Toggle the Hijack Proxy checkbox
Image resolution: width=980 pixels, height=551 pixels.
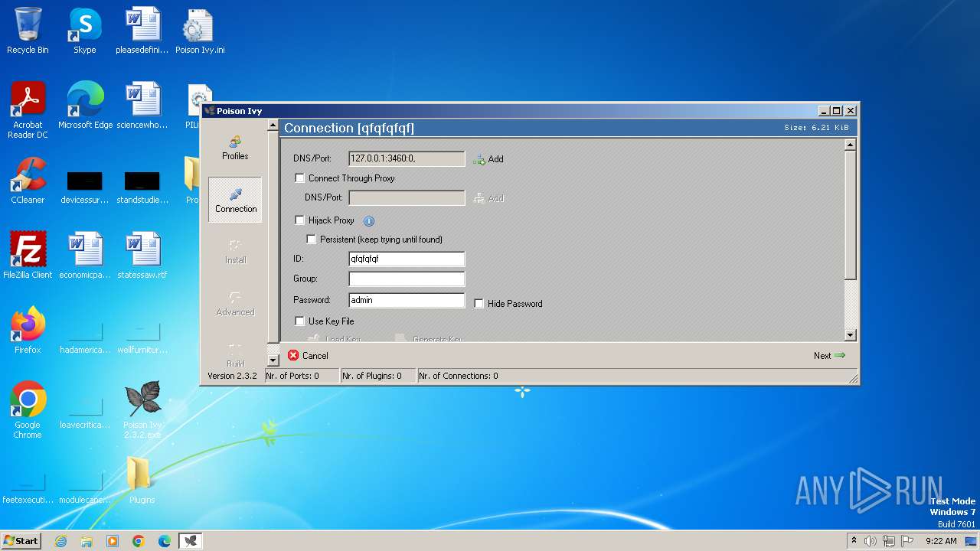(299, 220)
